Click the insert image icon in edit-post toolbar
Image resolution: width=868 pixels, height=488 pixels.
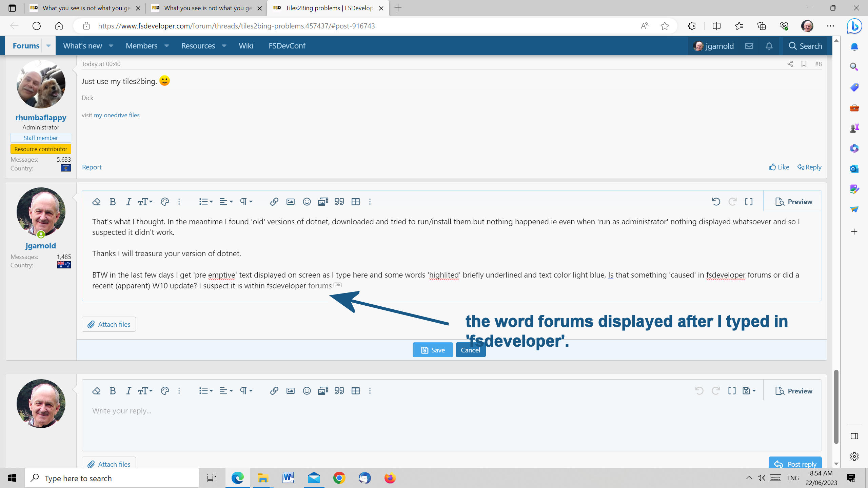[290, 202]
